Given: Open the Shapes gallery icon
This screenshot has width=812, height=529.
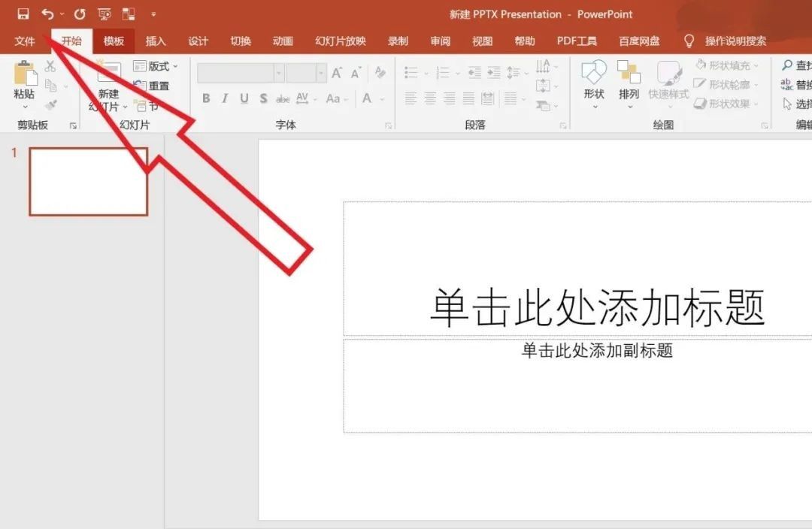Looking at the screenshot, I should tap(594, 74).
